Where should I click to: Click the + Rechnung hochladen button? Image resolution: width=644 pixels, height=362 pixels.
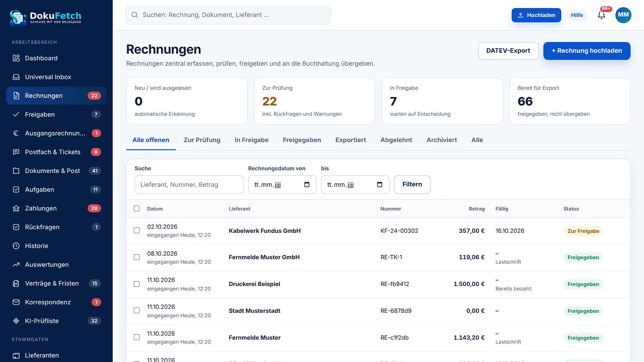pyautogui.click(x=587, y=51)
